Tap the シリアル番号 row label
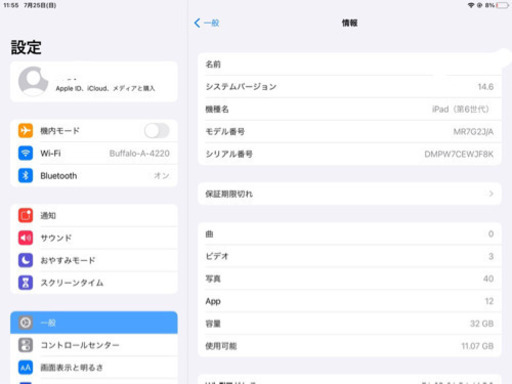This screenshot has width=512, height=384. point(229,154)
